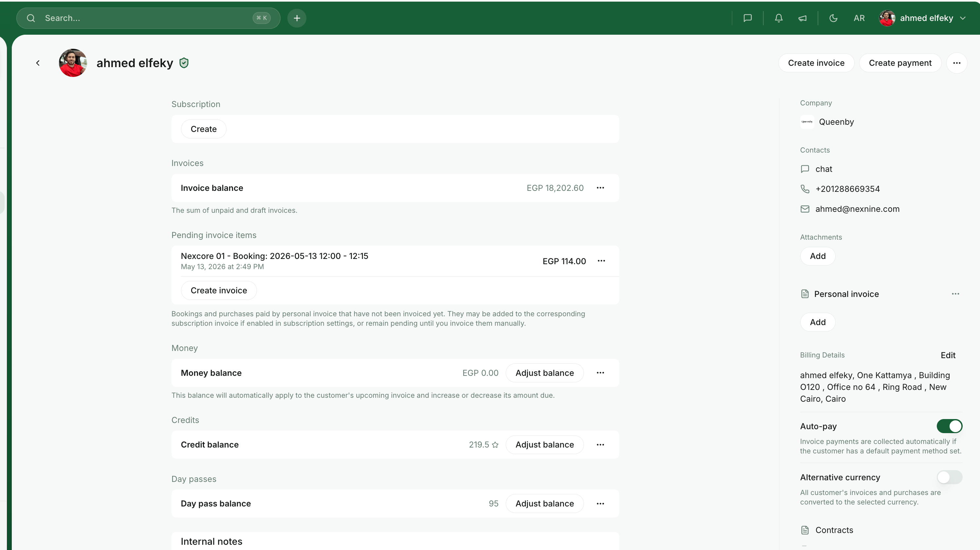Screen dimensions: 980x550
Task: Toggle dark mode moon icon
Action: click(833, 18)
